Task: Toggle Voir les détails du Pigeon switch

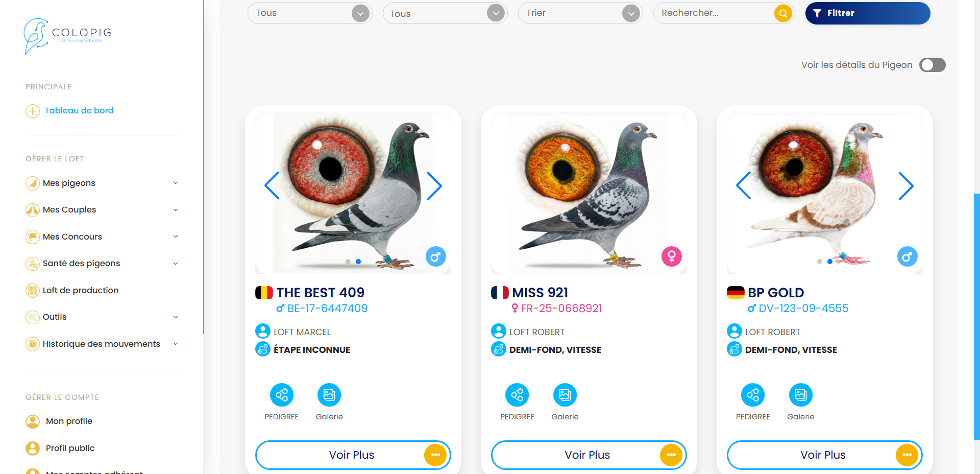Action: pos(933,65)
